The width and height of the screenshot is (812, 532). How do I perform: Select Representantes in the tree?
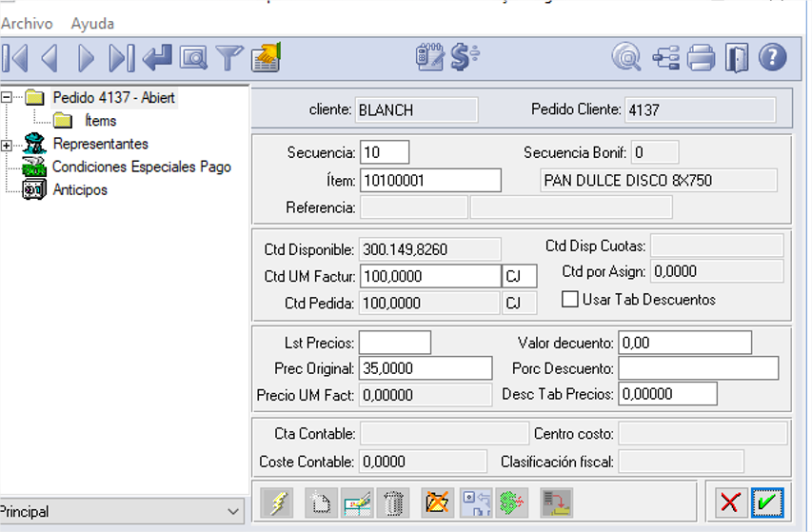click(x=101, y=144)
